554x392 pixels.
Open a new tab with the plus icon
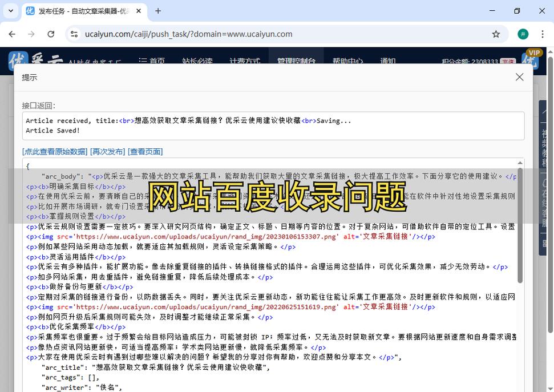(x=157, y=11)
